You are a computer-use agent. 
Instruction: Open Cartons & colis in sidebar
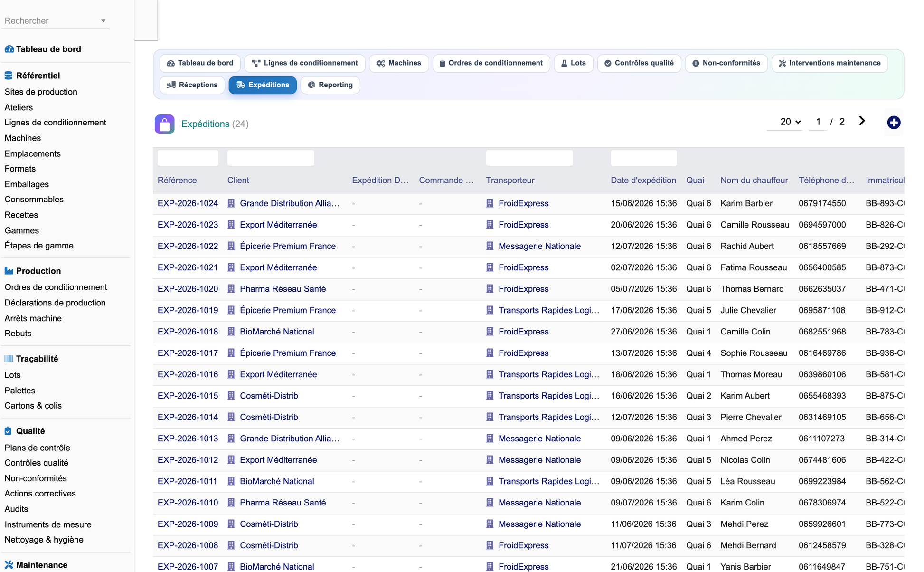(33, 406)
